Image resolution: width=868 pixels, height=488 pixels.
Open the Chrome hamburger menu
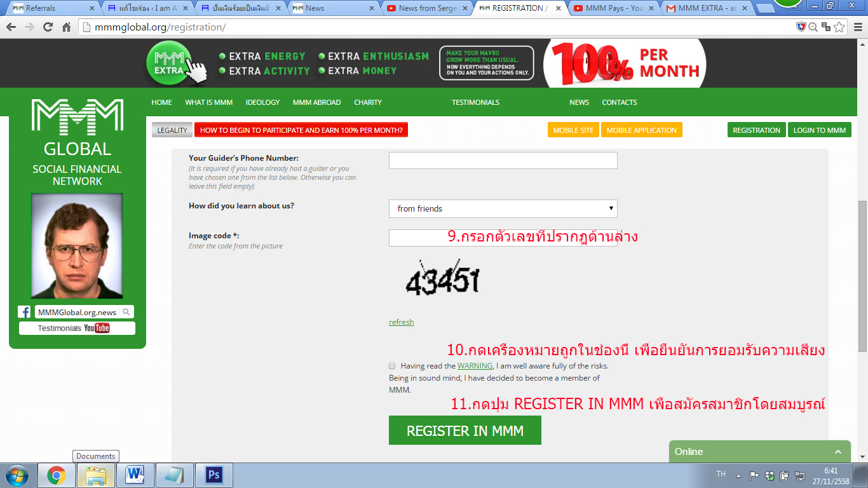[x=857, y=27]
